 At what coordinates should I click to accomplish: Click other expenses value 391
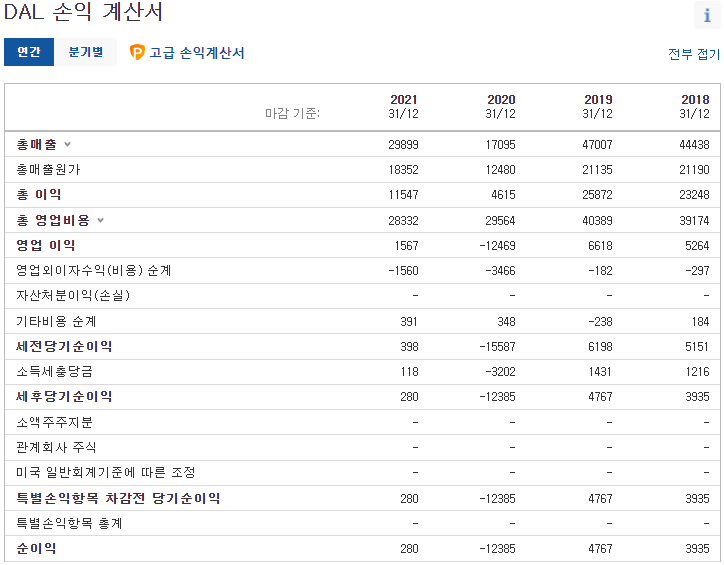[409, 322]
